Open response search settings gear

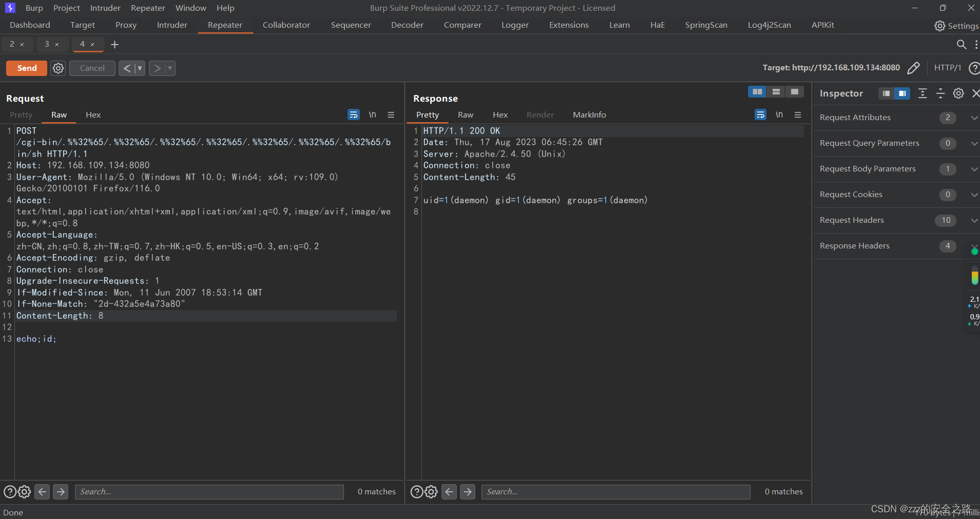(431, 492)
